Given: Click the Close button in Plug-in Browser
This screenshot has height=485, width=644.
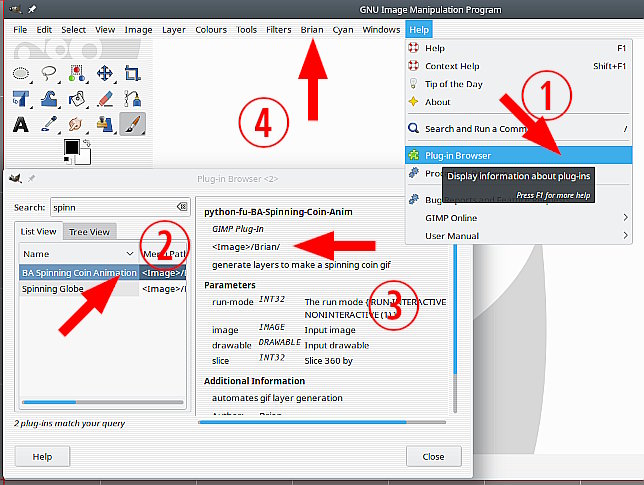Looking at the screenshot, I should point(433,456).
